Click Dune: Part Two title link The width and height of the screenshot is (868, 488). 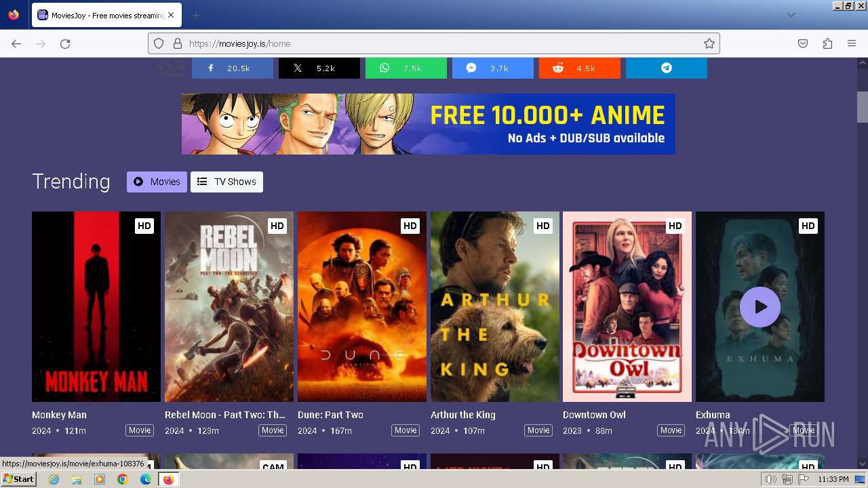coord(330,415)
